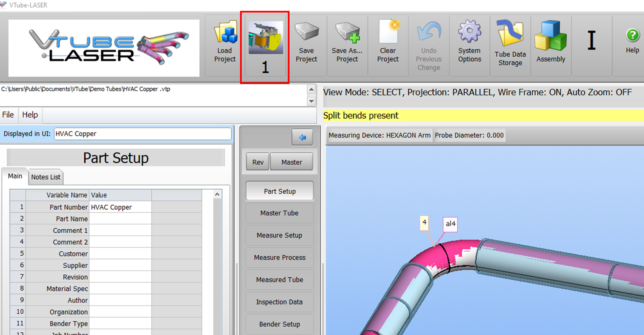Click the Part Name value cell

tap(120, 219)
